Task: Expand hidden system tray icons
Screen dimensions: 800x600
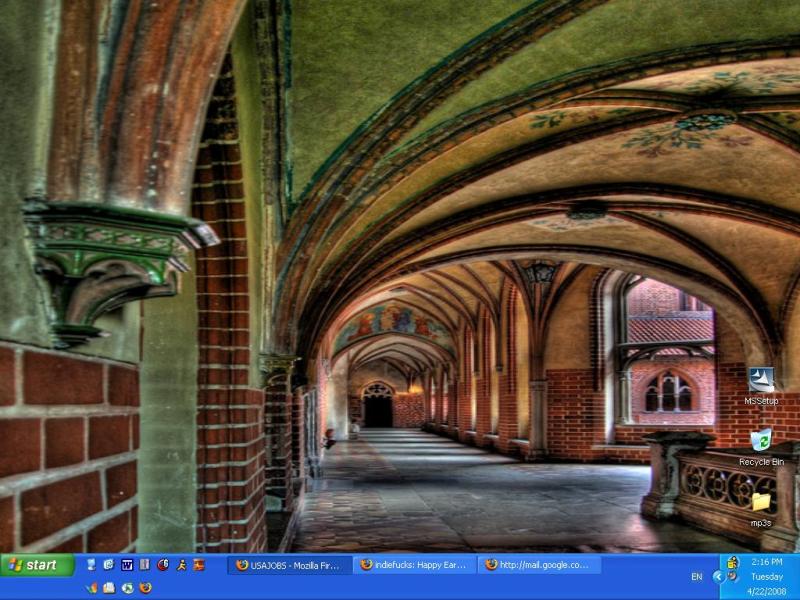Action: click(x=718, y=577)
